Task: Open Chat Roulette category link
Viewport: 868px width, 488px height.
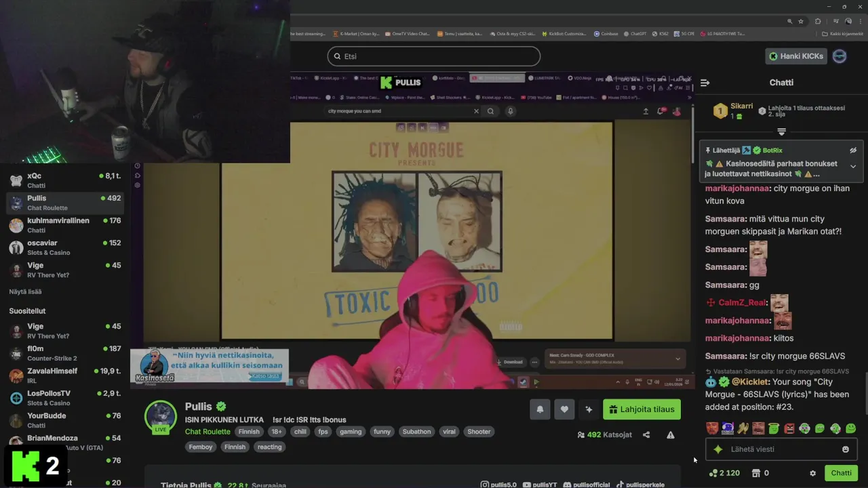Action: [208, 432]
